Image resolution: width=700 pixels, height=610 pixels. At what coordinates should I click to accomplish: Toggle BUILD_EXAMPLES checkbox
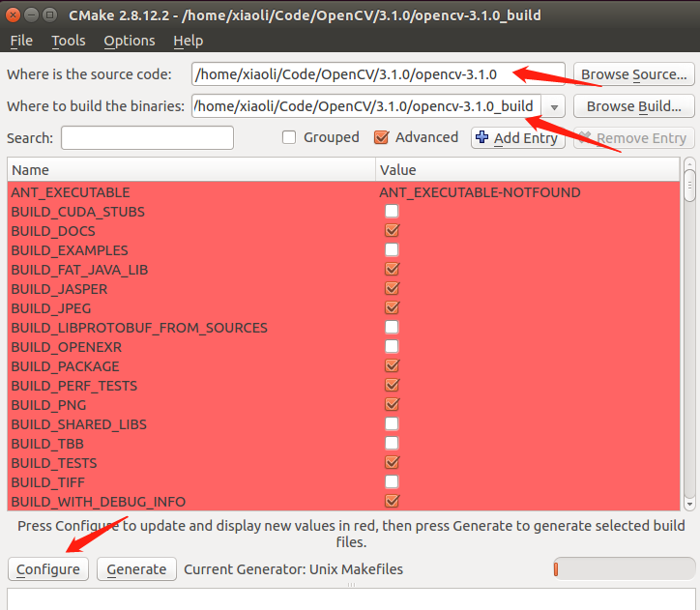tap(392, 249)
